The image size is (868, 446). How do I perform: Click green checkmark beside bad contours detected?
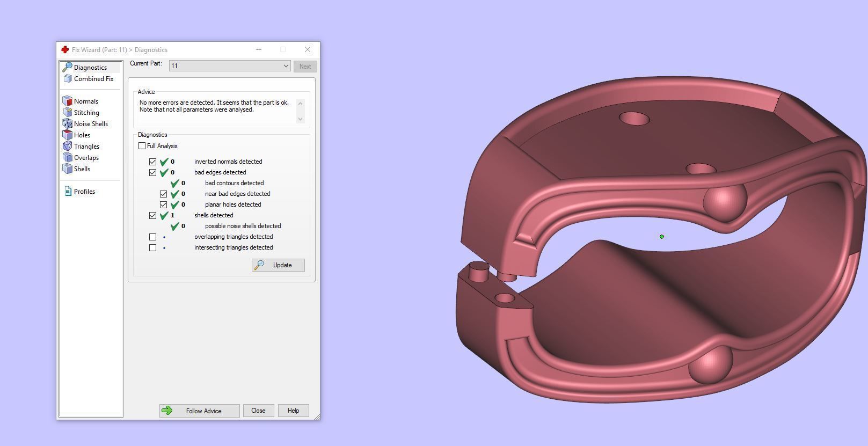coord(175,183)
